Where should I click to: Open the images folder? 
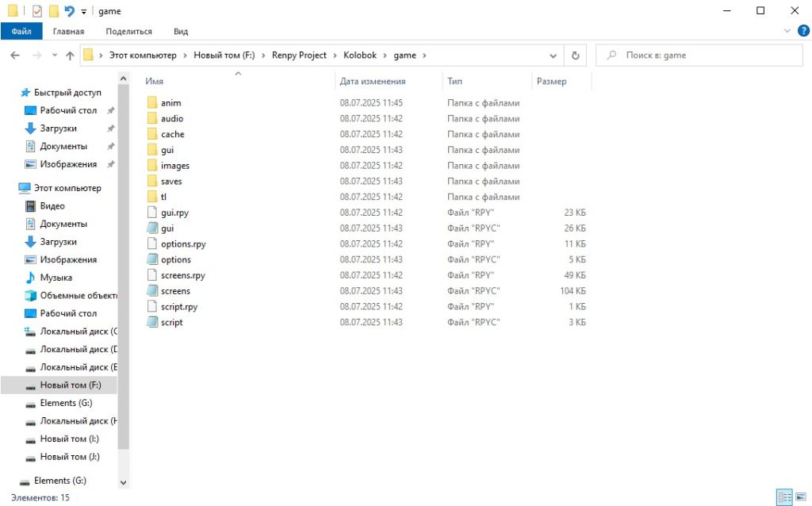coord(174,166)
